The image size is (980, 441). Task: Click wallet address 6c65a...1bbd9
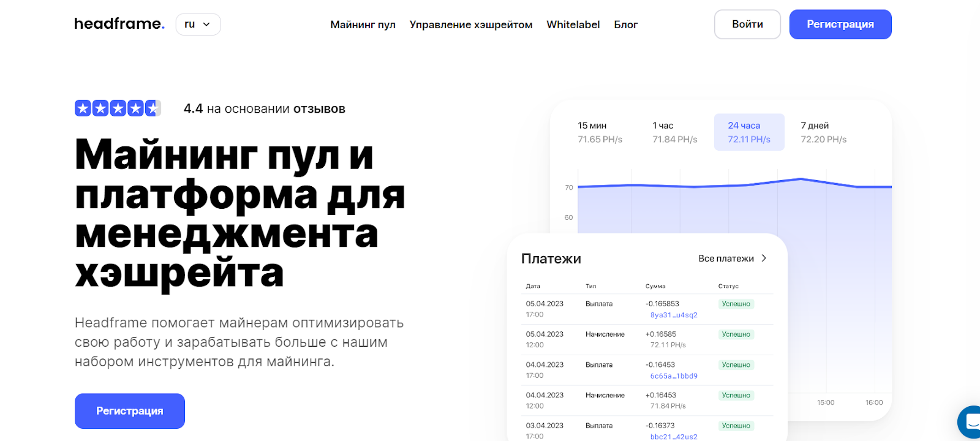[674, 376]
